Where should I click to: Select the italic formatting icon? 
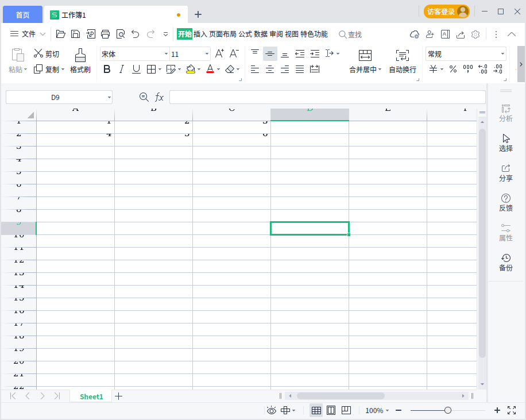[121, 69]
